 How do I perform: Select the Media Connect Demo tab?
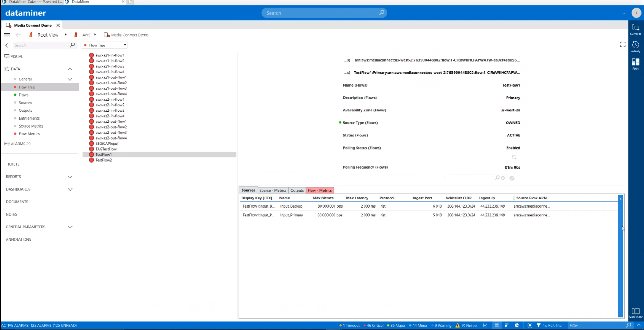[x=33, y=26]
